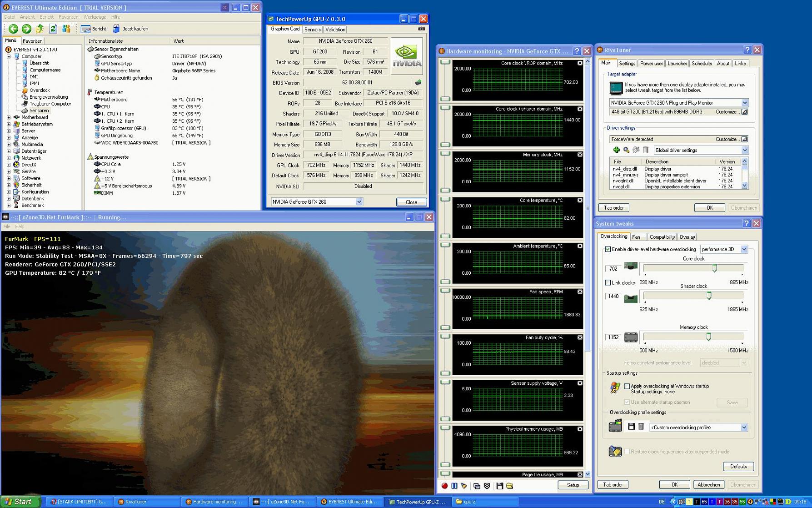This screenshot has height=508, width=812.
Task: Click the Memory clock value field showing 1152
Action: tap(613, 337)
